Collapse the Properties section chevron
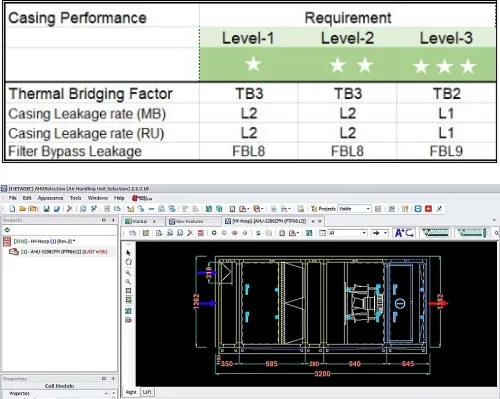 coord(106,393)
